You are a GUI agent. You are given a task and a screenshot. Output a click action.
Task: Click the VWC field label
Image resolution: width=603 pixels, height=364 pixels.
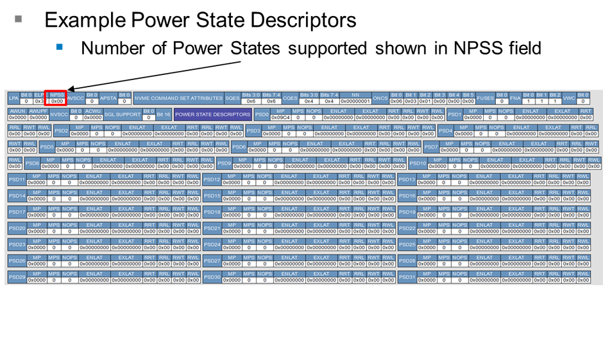coord(568,98)
